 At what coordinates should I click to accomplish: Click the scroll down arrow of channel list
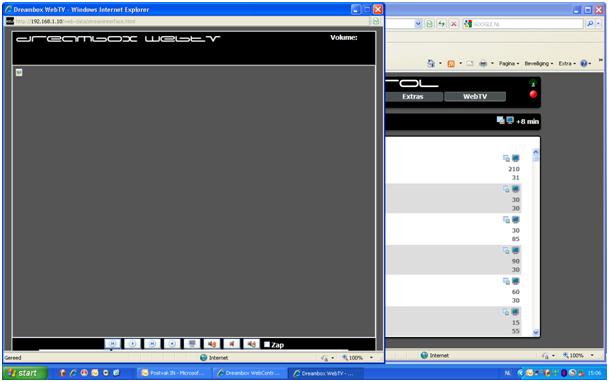click(x=536, y=332)
